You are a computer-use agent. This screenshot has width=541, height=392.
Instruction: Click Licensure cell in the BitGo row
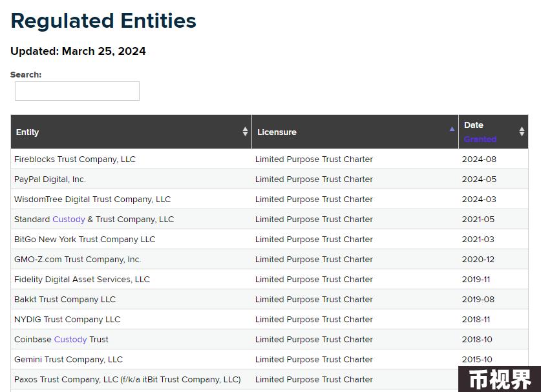pyautogui.click(x=314, y=239)
